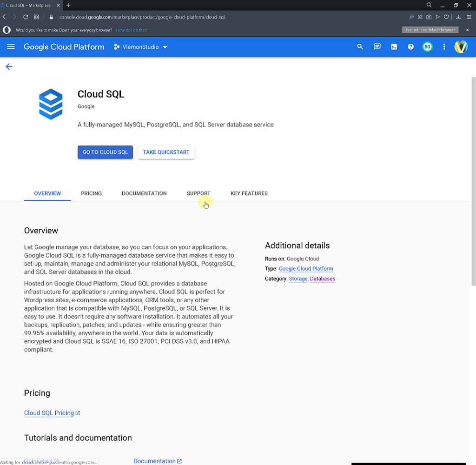Open the Cloud SQL Pricing link
The image size is (476, 465).
tap(49, 413)
